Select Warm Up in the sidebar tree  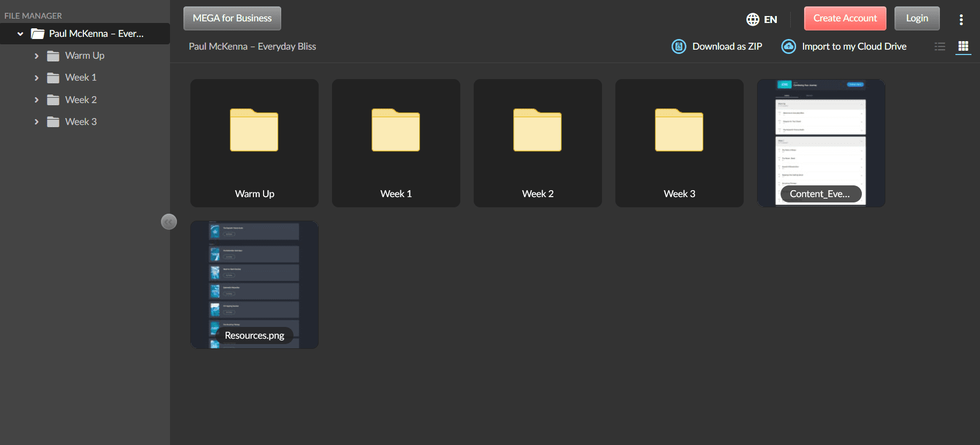pos(84,56)
